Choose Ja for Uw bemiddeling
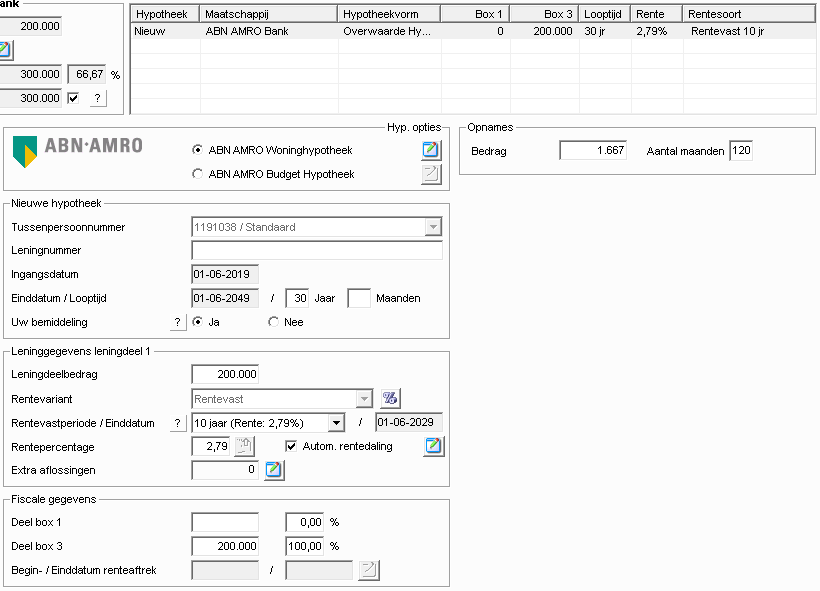The width and height of the screenshot is (820, 591). pos(197,322)
